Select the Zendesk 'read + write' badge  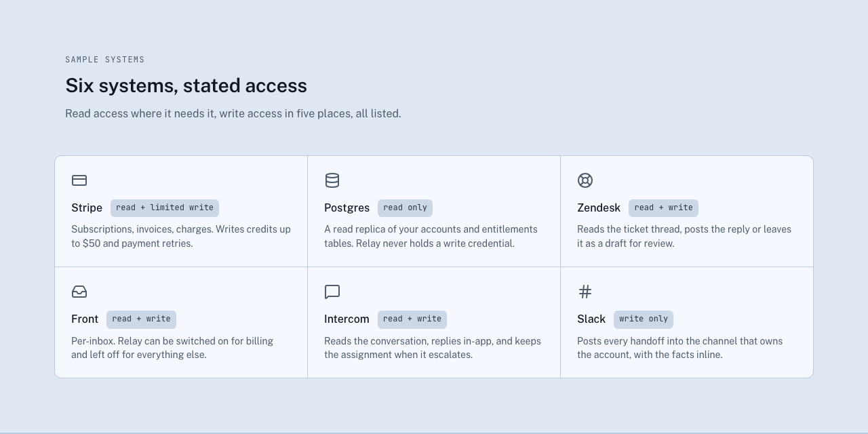[663, 208]
